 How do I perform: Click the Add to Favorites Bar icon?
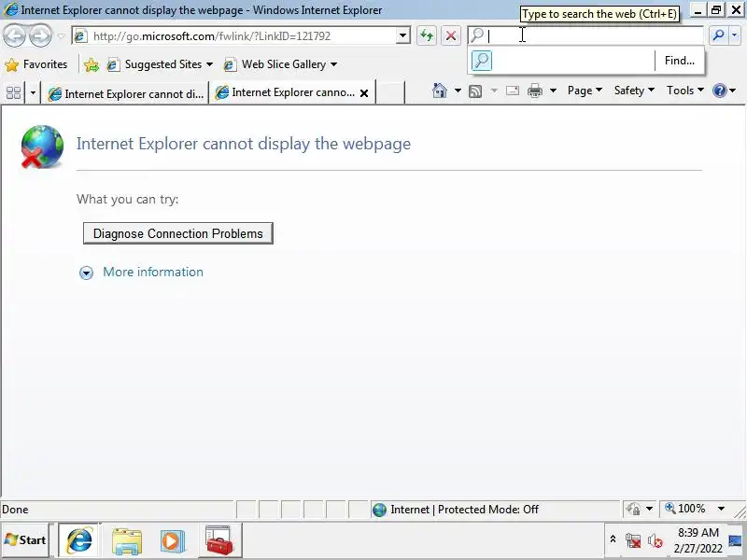(x=92, y=64)
